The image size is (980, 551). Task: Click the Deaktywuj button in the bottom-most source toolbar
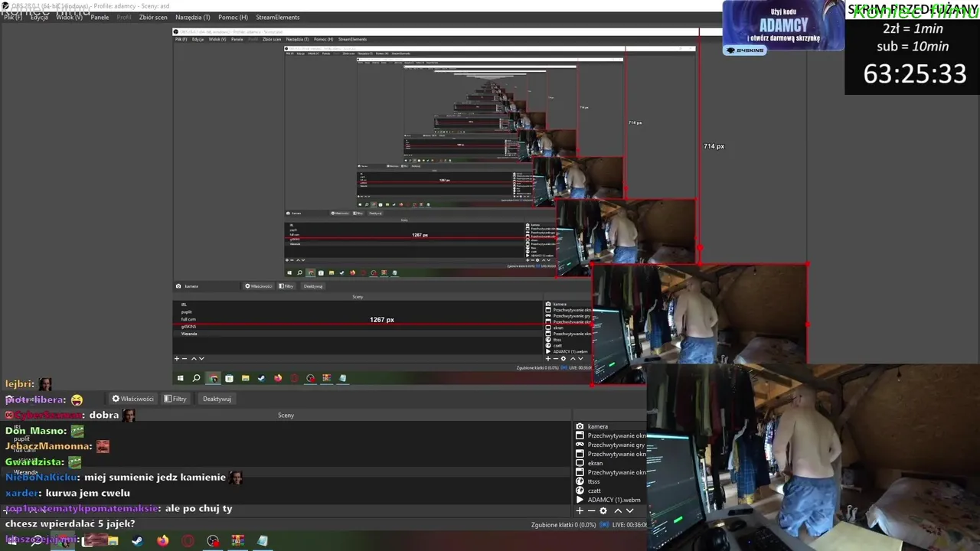[x=217, y=399]
